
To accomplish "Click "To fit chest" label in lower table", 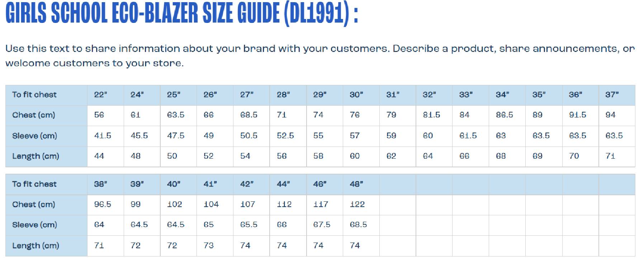I will (x=34, y=184).
